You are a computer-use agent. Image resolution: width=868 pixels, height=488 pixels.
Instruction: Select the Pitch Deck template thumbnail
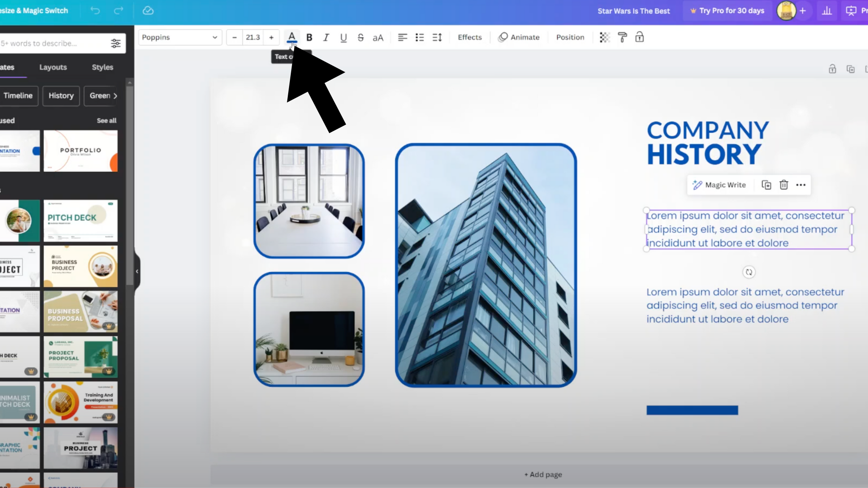point(81,220)
